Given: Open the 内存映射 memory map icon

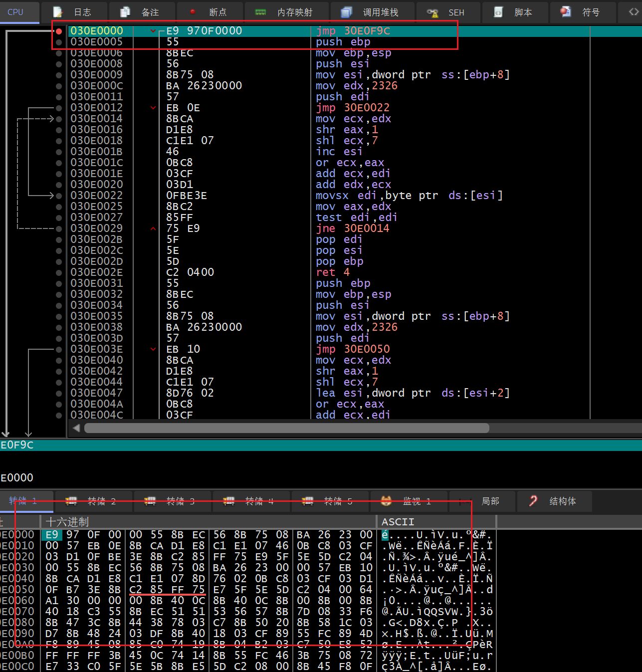Looking at the screenshot, I should point(260,12).
